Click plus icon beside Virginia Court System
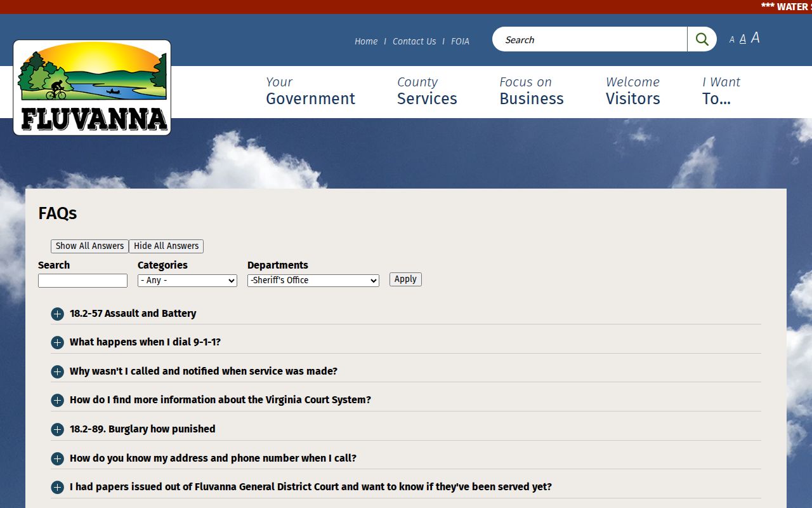The height and width of the screenshot is (508, 812). [x=57, y=400]
